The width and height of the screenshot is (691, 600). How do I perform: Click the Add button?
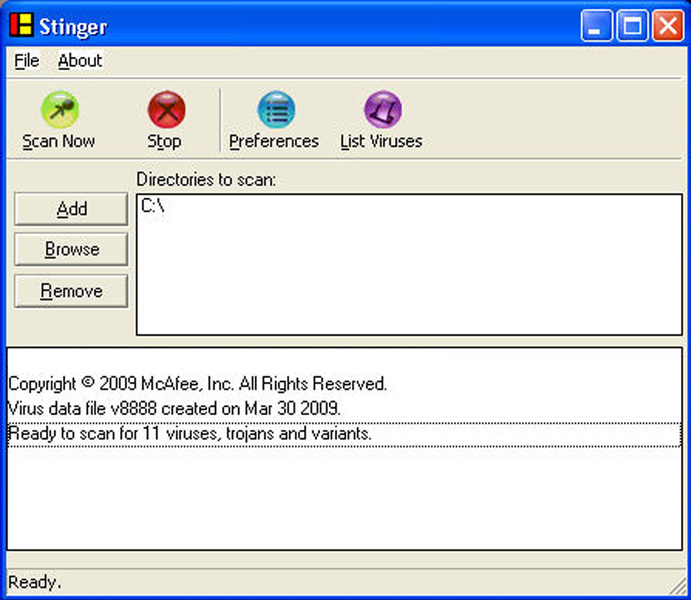pos(71,209)
